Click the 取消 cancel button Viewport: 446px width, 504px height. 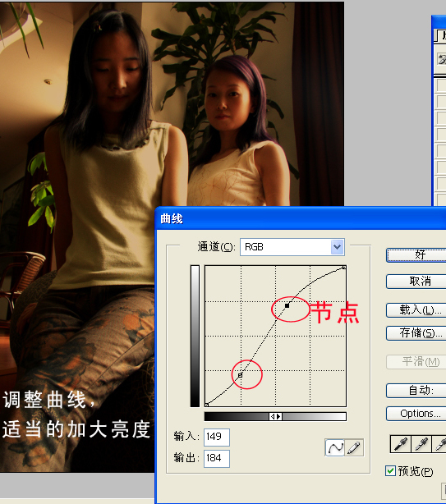(416, 282)
